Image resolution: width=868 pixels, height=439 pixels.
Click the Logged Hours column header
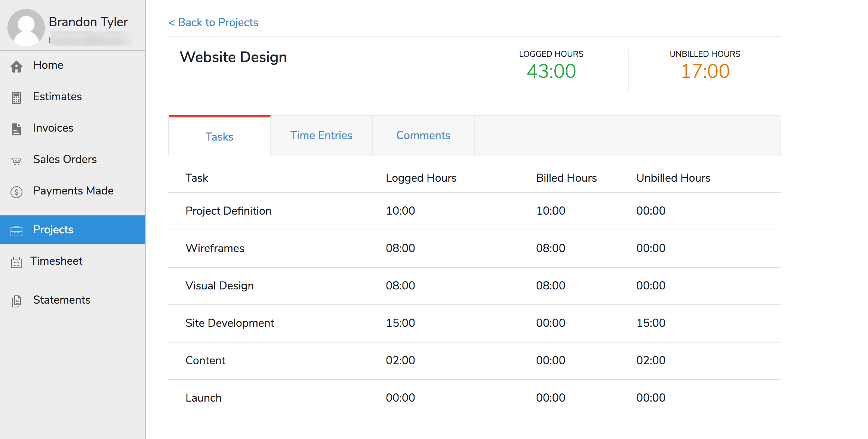421,178
